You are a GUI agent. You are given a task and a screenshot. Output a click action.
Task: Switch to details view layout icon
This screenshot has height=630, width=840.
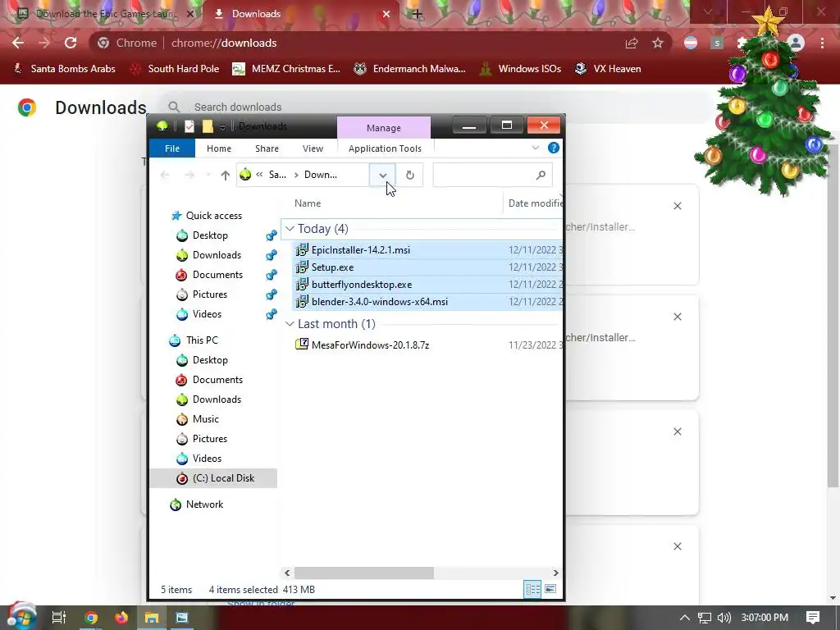tap(532, 589)
